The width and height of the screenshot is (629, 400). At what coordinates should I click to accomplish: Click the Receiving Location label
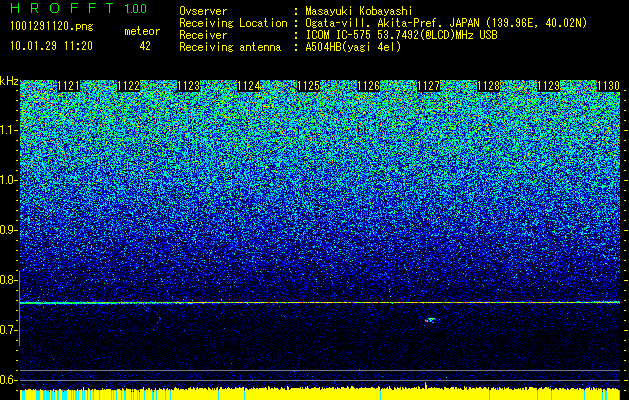(233, 23)
